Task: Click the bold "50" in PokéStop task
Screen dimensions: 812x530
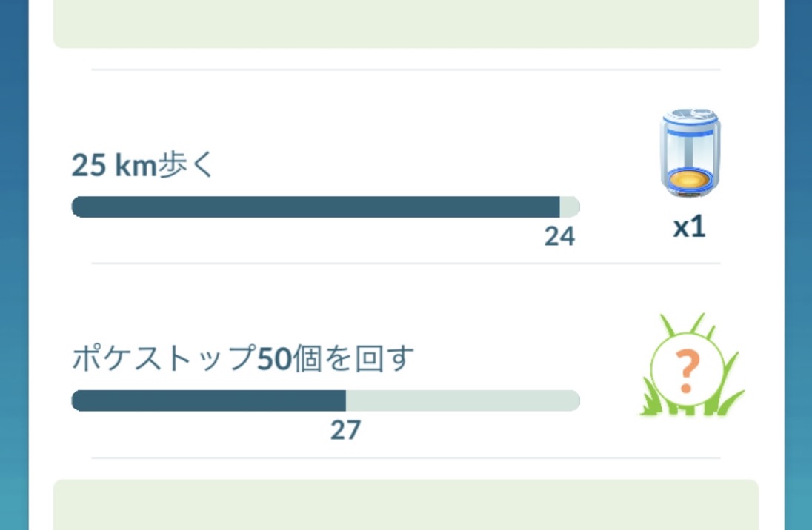Action: point(273,360)
